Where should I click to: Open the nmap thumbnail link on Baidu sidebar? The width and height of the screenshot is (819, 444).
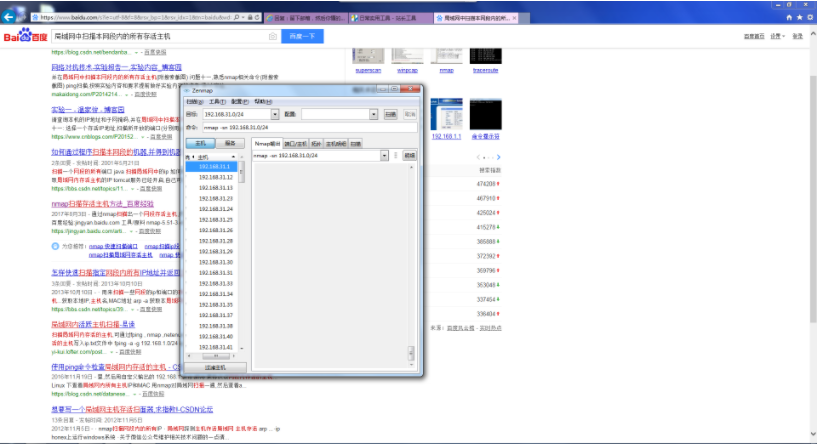pos(447,70)
